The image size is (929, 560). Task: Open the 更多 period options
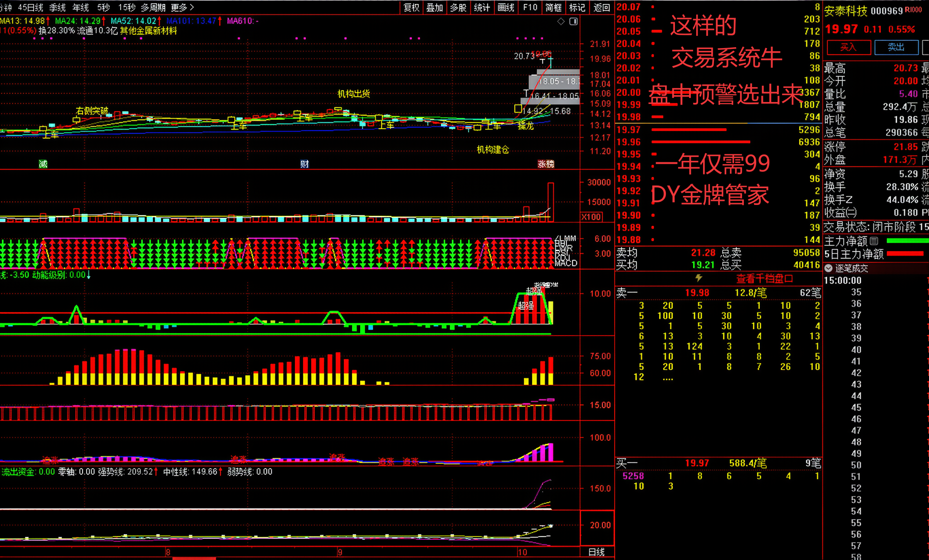pos(182,7)
